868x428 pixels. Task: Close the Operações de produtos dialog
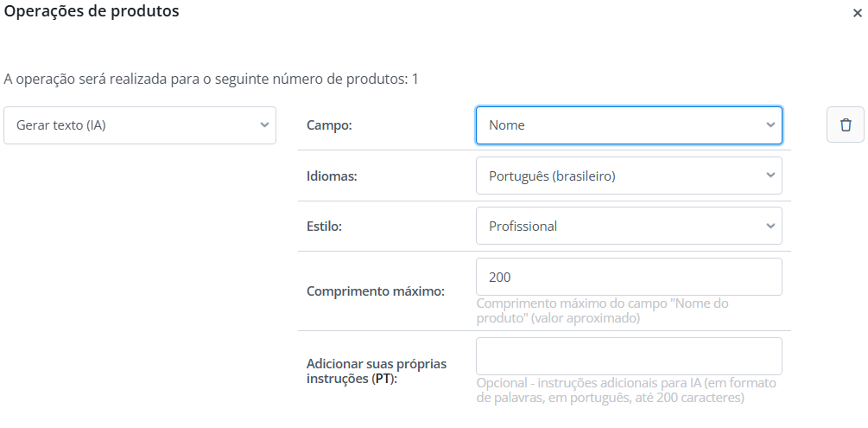pyautogui.click(x=856, y=13)
